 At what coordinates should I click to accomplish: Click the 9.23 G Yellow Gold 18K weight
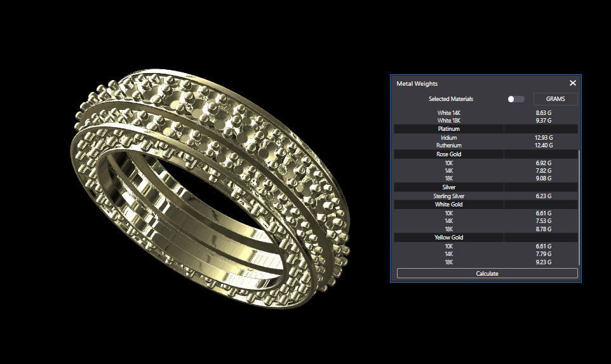544,262
